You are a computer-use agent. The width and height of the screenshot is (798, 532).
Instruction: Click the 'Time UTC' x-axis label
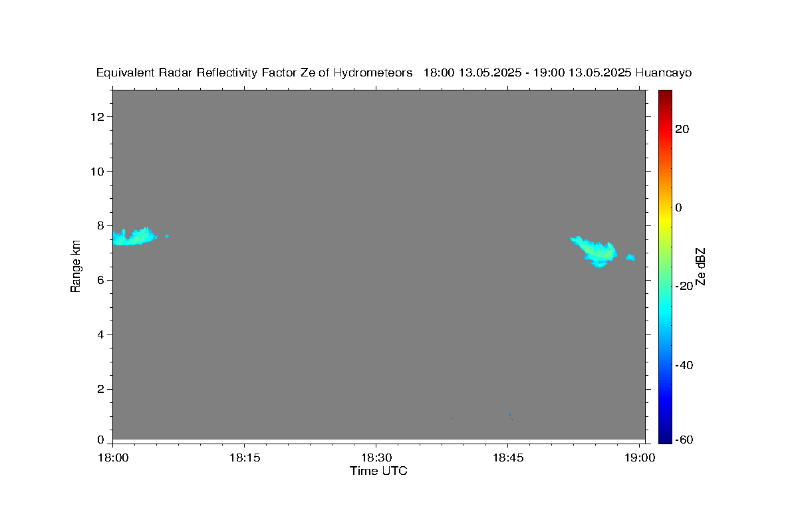click(x=378, y=471)
